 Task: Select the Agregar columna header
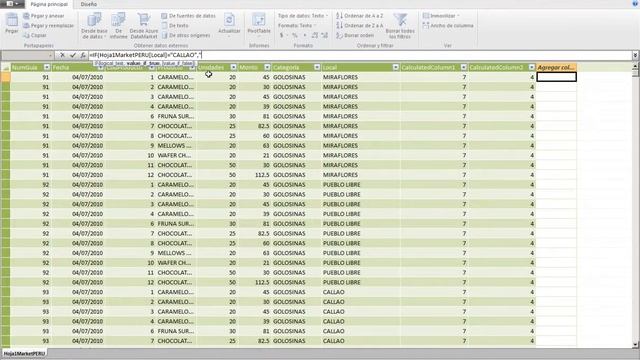coord(556,67)
